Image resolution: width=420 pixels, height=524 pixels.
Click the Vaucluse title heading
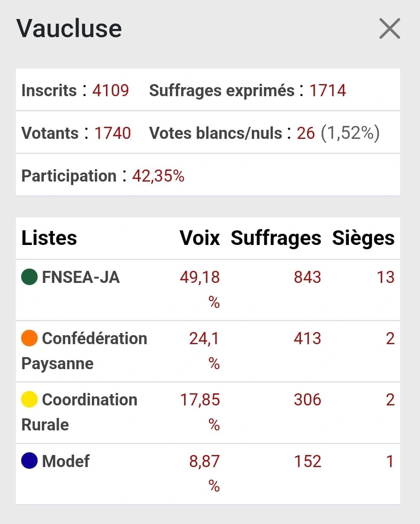pyautogui.click(x=69, y=28)
